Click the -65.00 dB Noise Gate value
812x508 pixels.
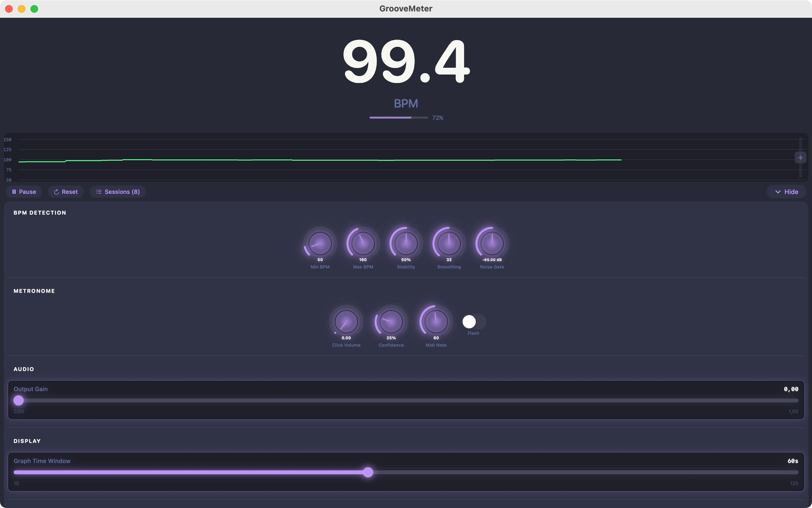[x=492, y=260]
